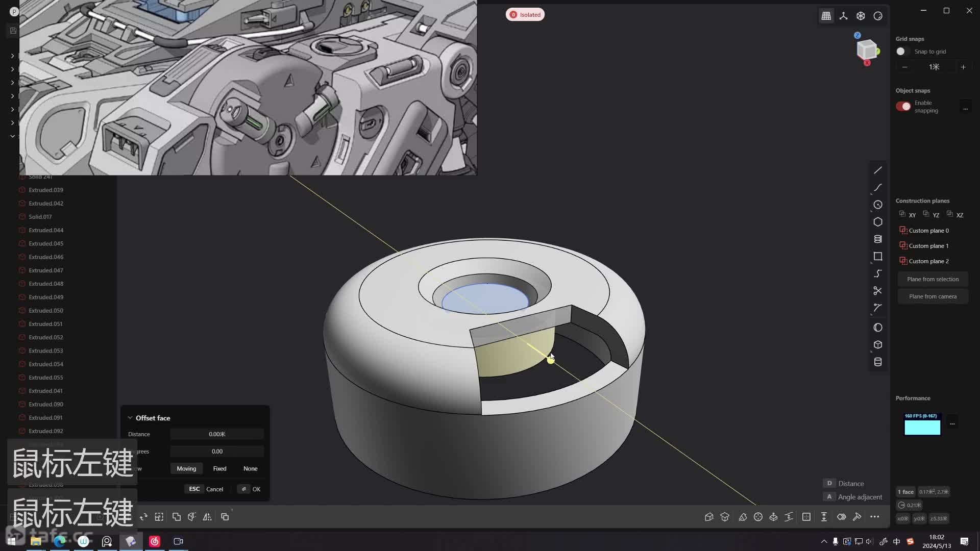The width and height of the screenshot is (980, 551).
Task: Click the duplicate tool icon
Action: coord(225,517)
